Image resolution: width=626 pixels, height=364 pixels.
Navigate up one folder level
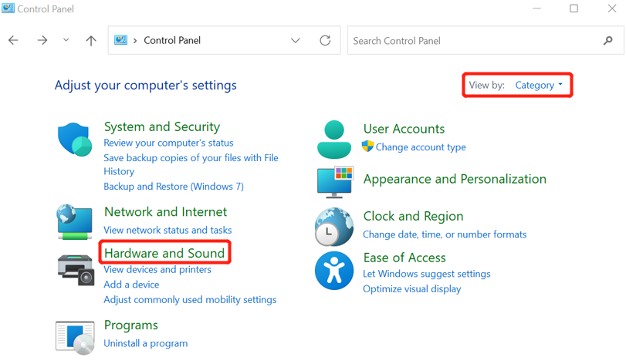pyautogui.click(x=91, y=41)
